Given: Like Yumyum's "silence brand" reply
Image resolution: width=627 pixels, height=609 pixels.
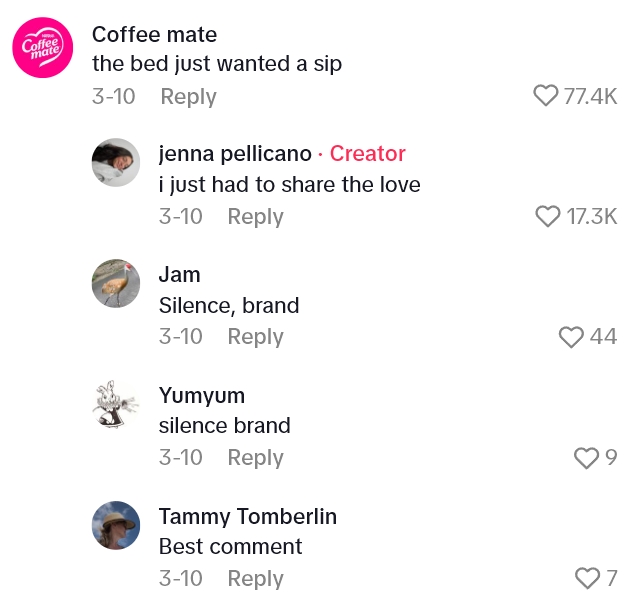Looking at the screenshot, I should click(586, 457).
